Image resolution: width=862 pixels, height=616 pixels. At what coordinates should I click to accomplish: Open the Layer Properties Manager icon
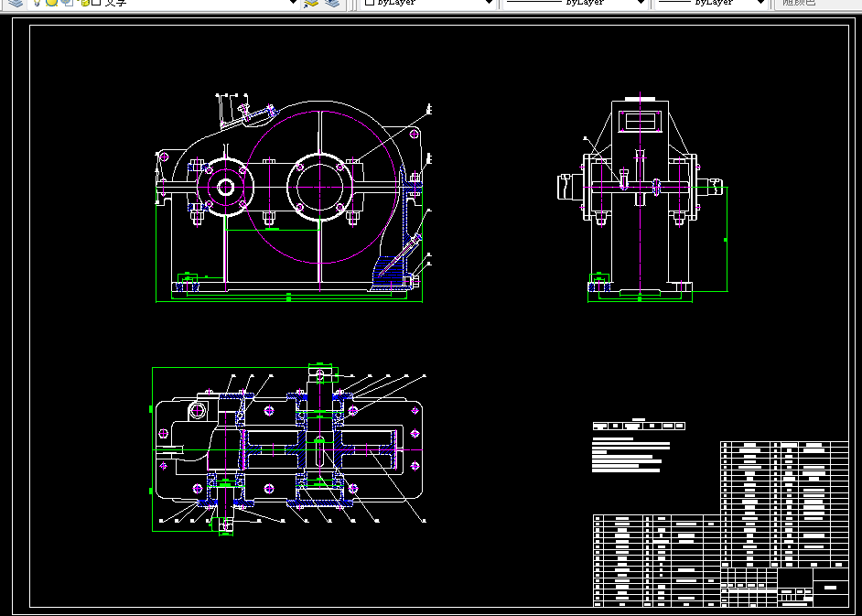16,3
